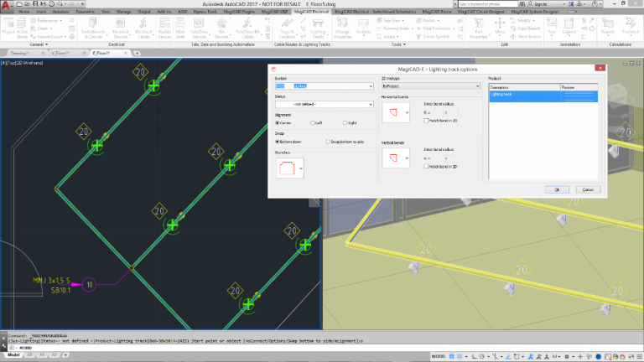The image size is (644, 362).
Task: Switch to the V_Floor1 drawing tab
Action: tap(60, 53)
